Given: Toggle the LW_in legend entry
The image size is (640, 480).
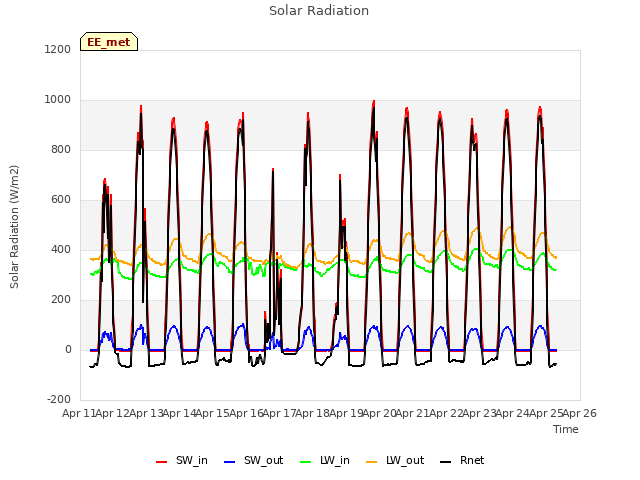Looking at the screenshot, I should 325,460.
